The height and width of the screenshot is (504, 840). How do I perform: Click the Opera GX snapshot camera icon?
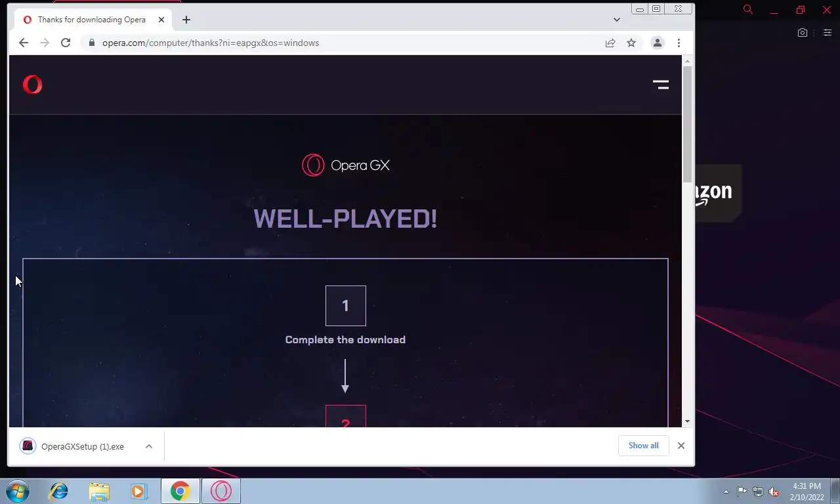pyautogui.click(x=803, y=32)
